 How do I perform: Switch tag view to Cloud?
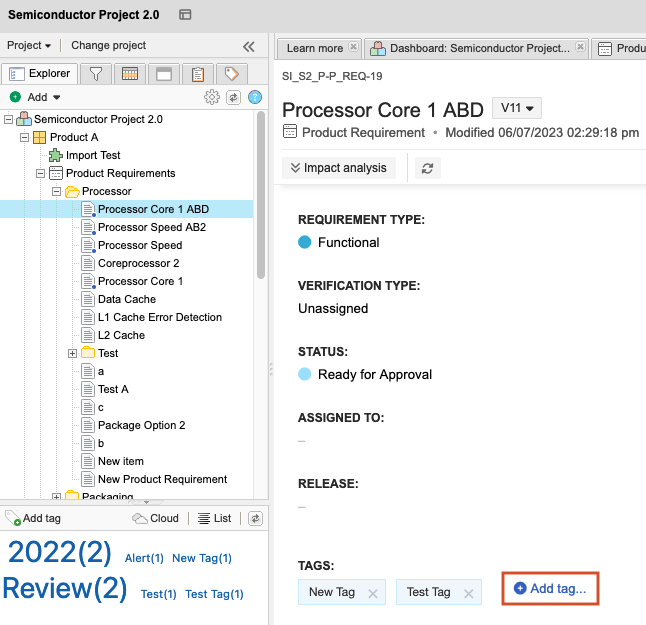click(x=156, y=518)
